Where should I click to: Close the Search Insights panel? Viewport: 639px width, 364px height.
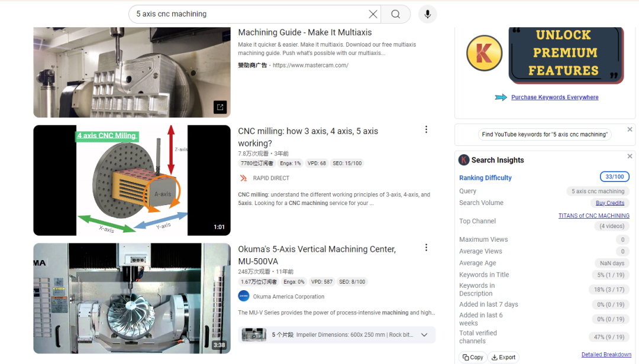(630, 157)
